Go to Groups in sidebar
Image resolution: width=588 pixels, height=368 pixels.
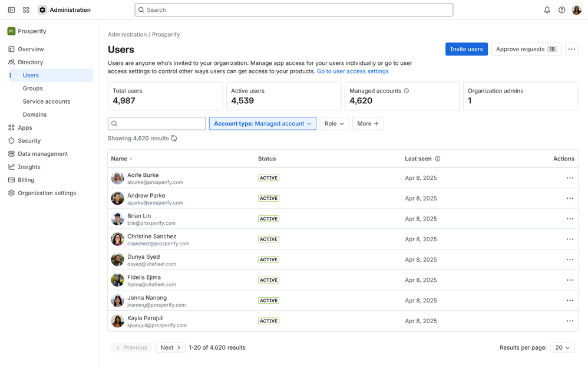click(x=32, y=88)
